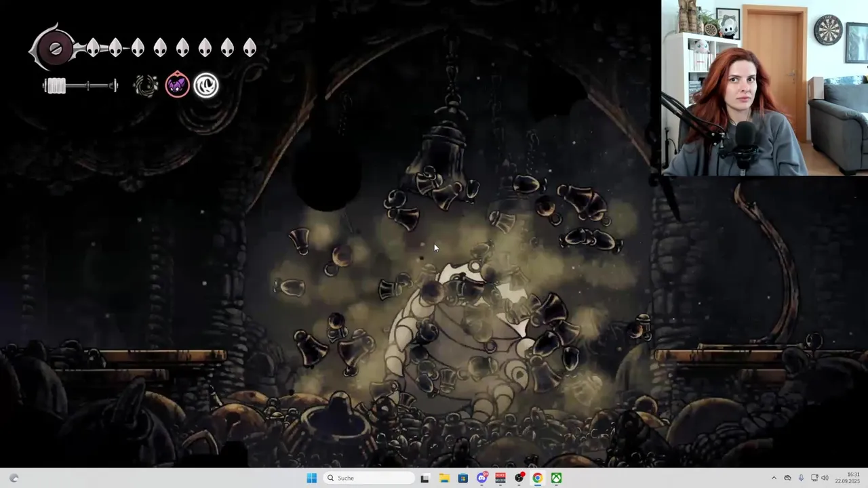Click the streamer webcam overlay

click(764, 88)
